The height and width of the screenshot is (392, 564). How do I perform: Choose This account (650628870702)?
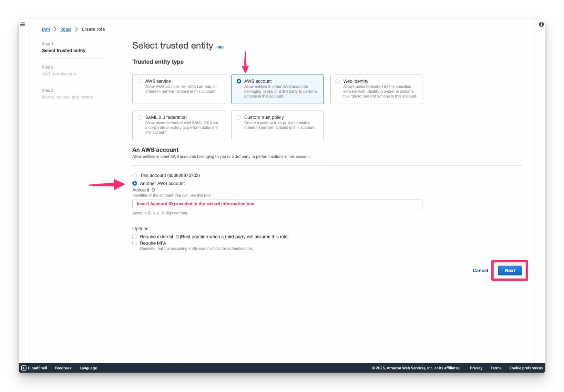[135, 175]
